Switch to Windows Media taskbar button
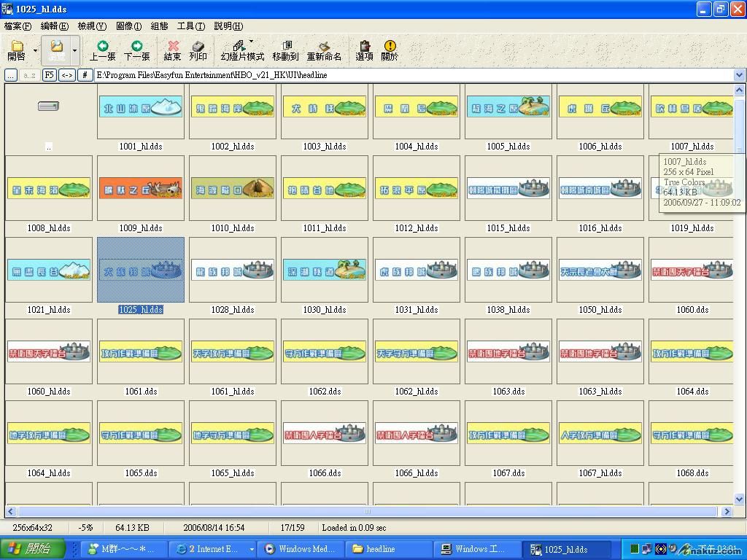The image size is (747, 560). [301, 549]
